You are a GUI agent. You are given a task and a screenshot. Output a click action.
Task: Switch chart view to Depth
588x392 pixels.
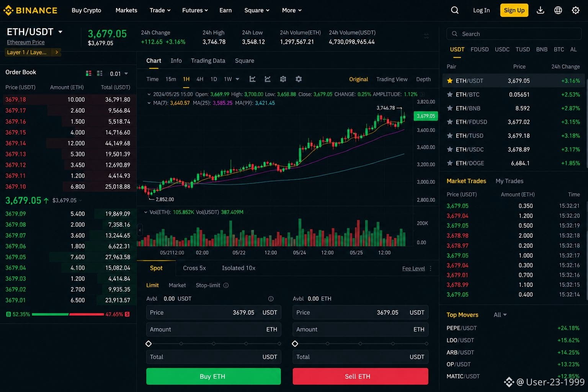[x=423, y=79]
